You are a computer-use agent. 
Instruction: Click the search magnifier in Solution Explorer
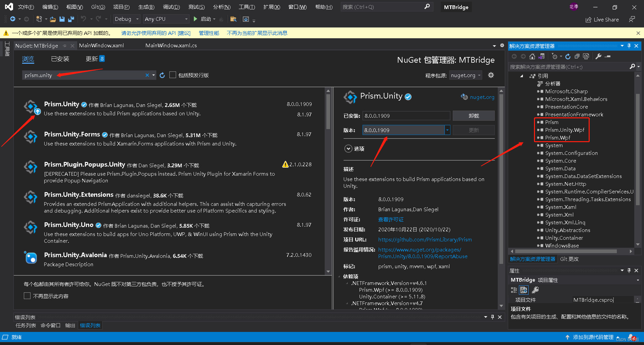tap(632, 67)
